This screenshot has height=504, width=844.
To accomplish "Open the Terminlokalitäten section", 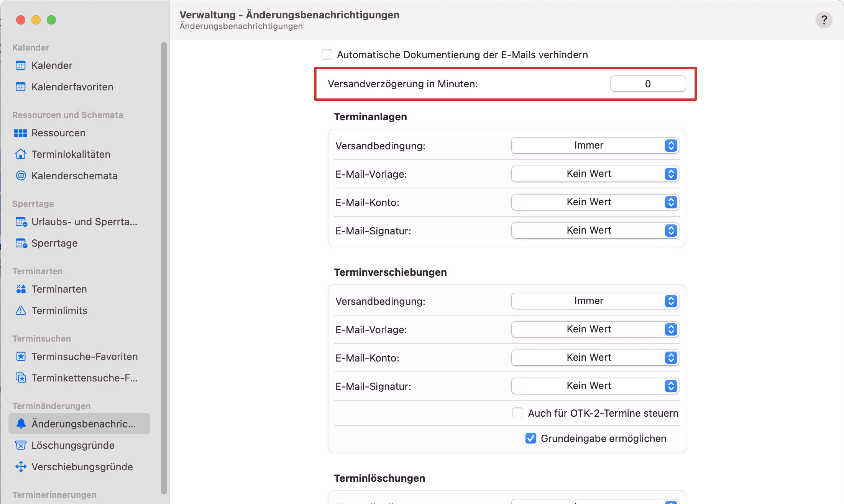I will [79, 154].
